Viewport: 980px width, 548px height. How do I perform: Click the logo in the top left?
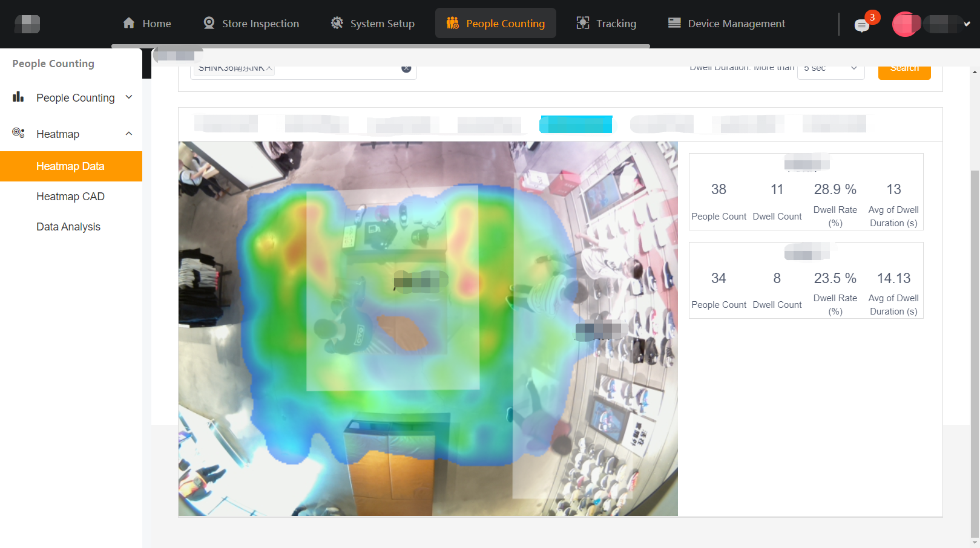click(x=27, y=24)
